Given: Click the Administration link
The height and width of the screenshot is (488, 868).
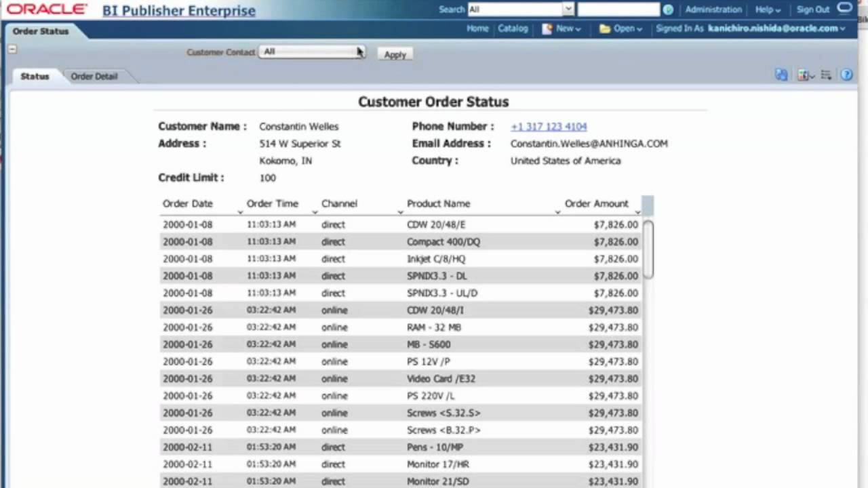Looking at the screenshot, I should coord(713,9).
